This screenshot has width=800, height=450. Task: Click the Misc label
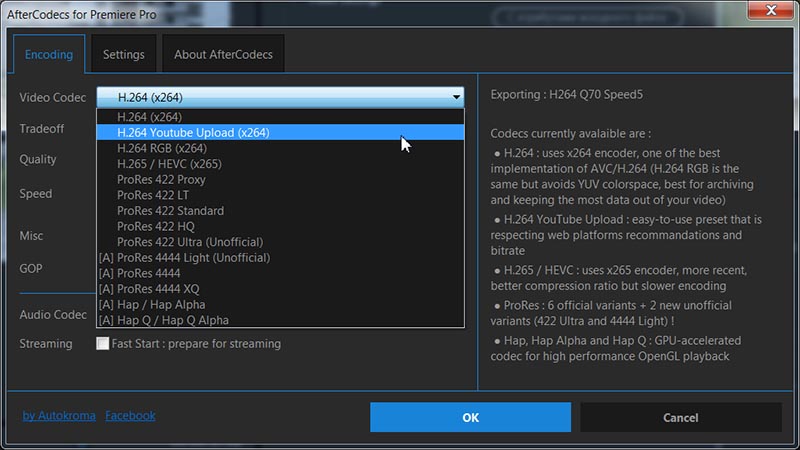(x=31, y=236)
